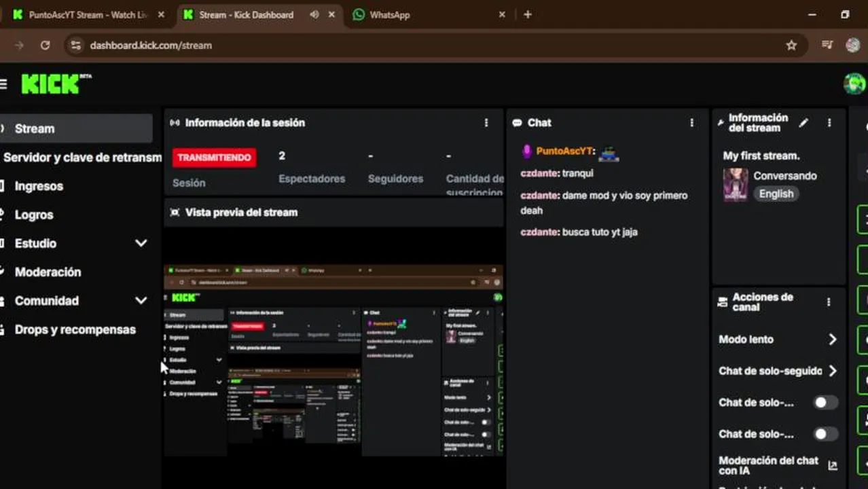This screenshot has height=489, width=868.
Task: Select Stream in the sidebar
Action: [76, 128]
